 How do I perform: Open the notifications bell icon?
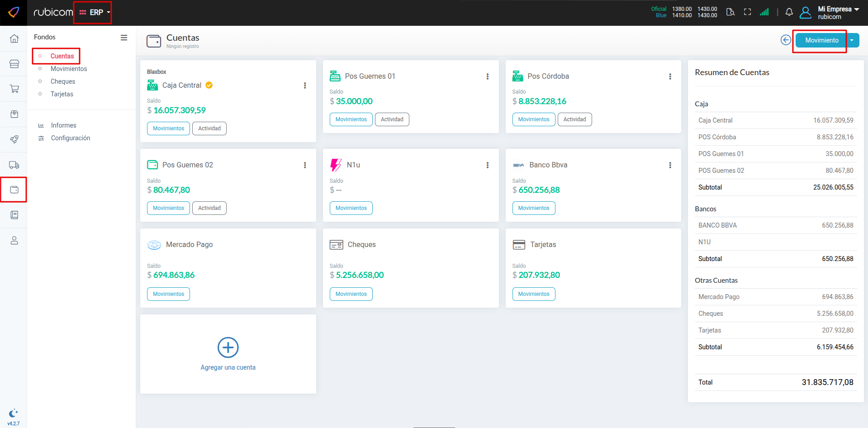tap(789, 12)
